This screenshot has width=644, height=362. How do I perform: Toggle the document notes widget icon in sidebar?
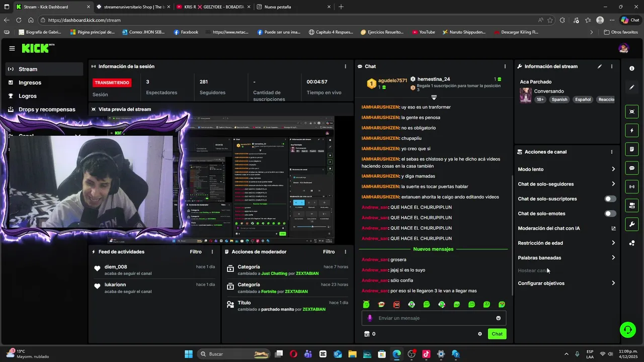click(x=632, y=149)
